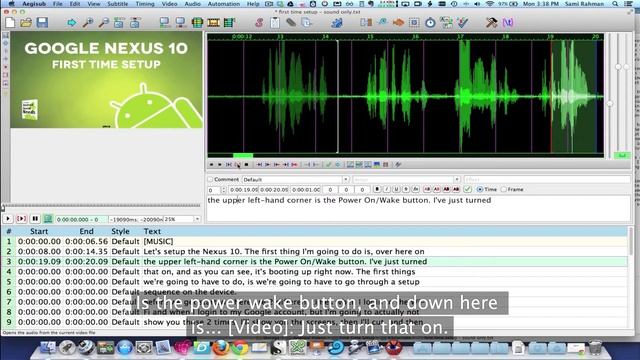Click the duration field 0:00:01.00
This screenshot has width=640, height=360.
[x=306, y=190]
